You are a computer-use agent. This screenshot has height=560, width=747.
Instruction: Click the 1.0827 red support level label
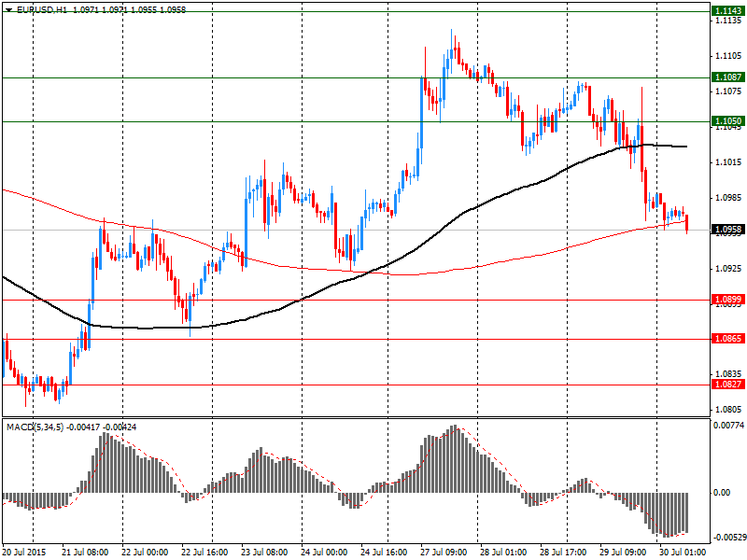click(728, 385)
